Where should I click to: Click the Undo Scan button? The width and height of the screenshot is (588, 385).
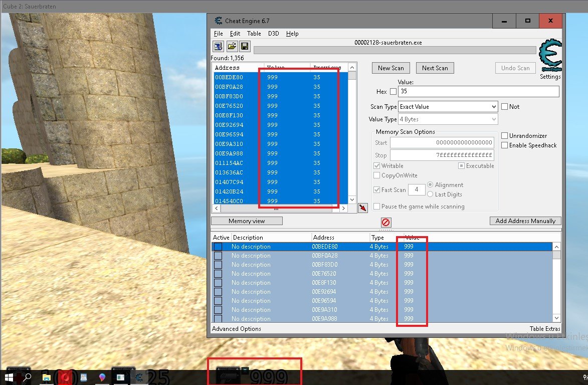click(x=515, y=68)
